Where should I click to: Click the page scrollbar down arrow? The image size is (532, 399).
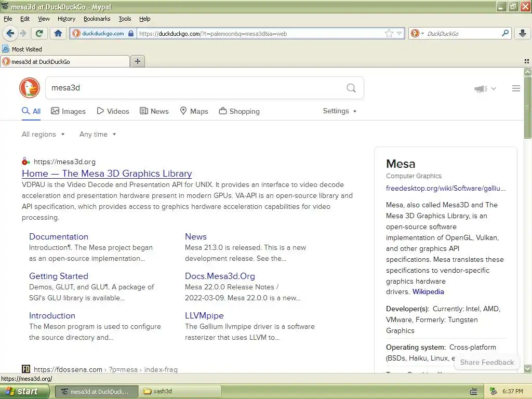(x=527, y=368)
